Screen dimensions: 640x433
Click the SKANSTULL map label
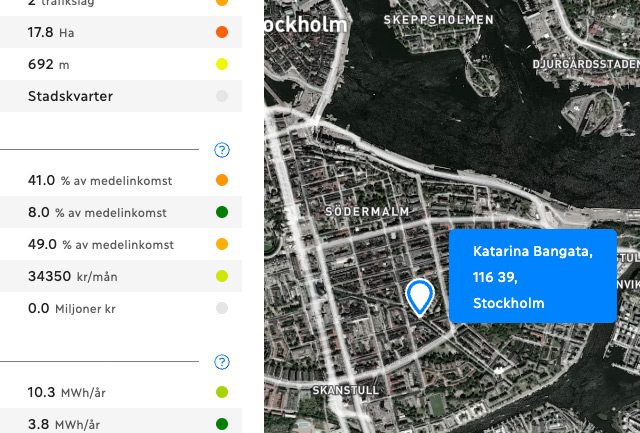346,390
